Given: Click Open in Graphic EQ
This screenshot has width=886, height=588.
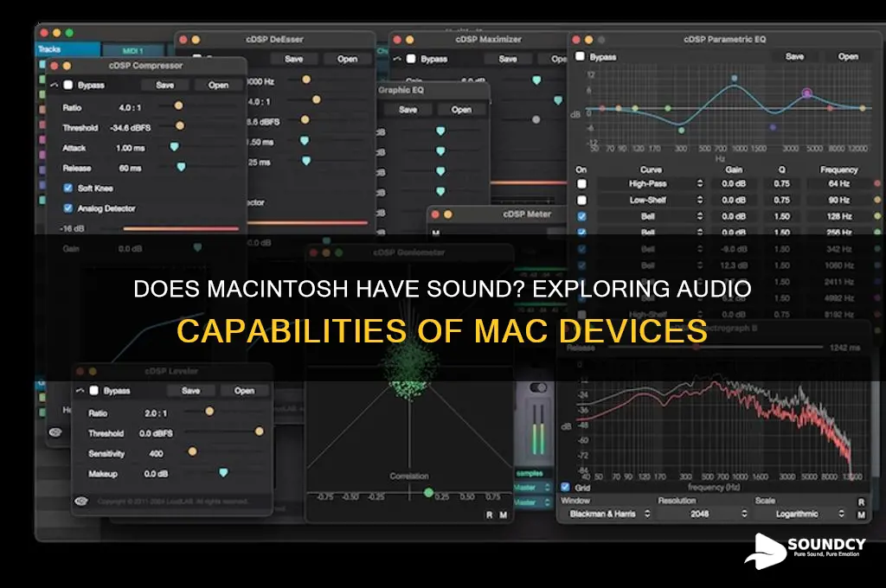Looking at the screenshot, I should (462, 110).
